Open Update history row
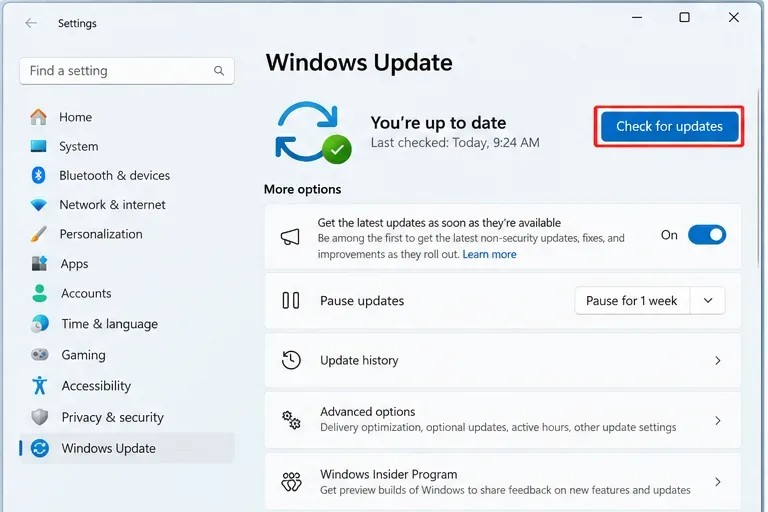The image size is (768, 512). (x=503, y=361)
